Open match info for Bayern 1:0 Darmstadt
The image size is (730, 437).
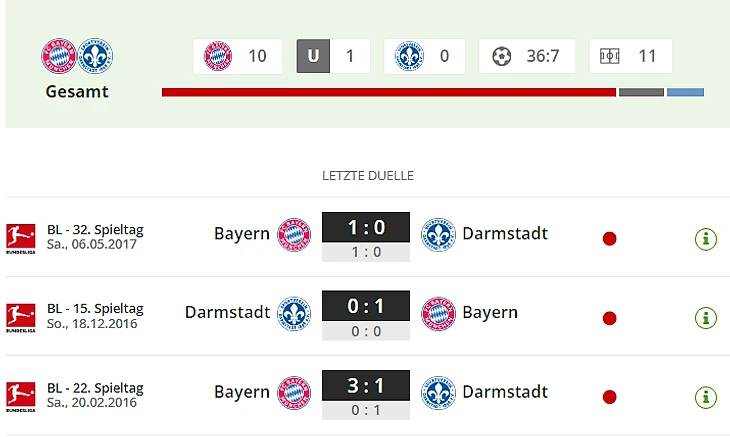tap(706, 239)
